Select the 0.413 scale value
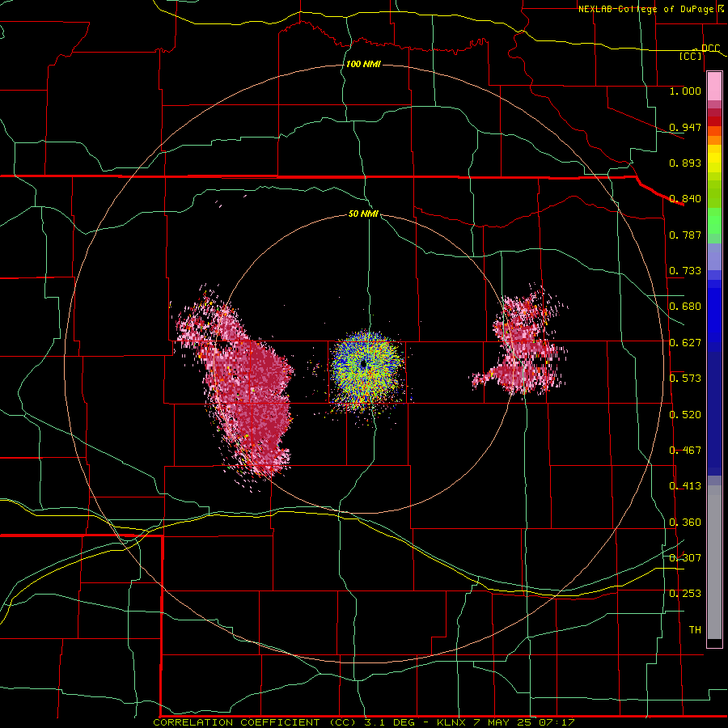The image size is (728, 728). [685, 486]
